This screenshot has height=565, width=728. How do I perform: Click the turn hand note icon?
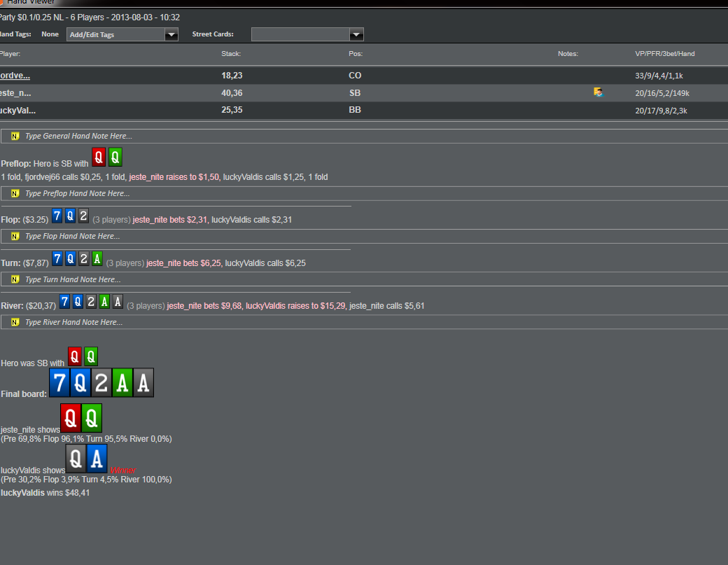coord(15,279)
